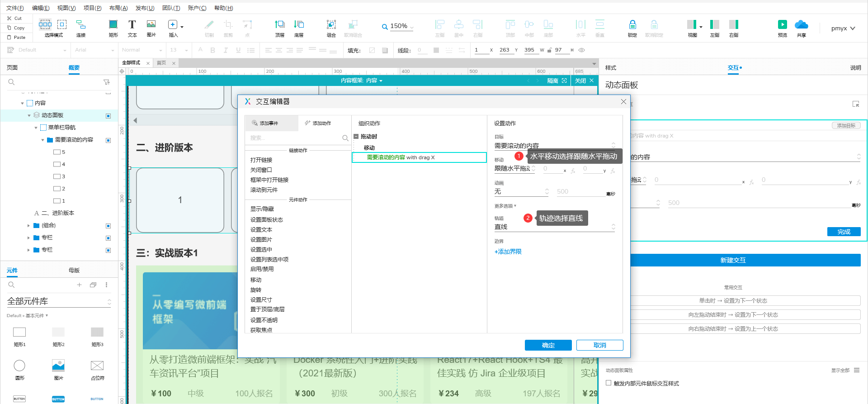The height and width of the screenshot is (404, 868).
Task: Open the 插入 insert tool
Action: click(x=174, y=28)
